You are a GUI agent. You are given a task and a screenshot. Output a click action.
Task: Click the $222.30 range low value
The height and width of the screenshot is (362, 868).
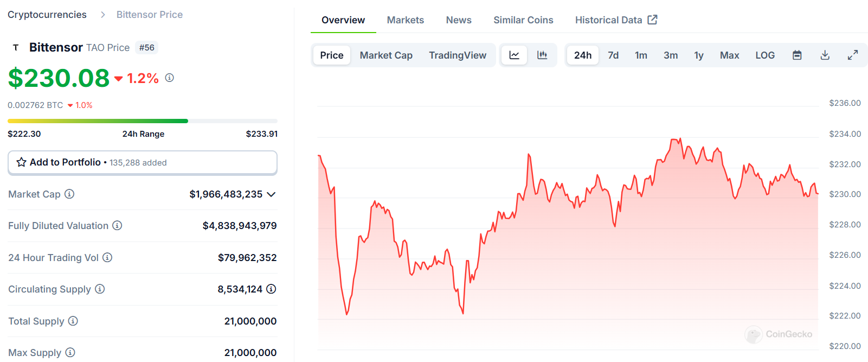(24, 134)
